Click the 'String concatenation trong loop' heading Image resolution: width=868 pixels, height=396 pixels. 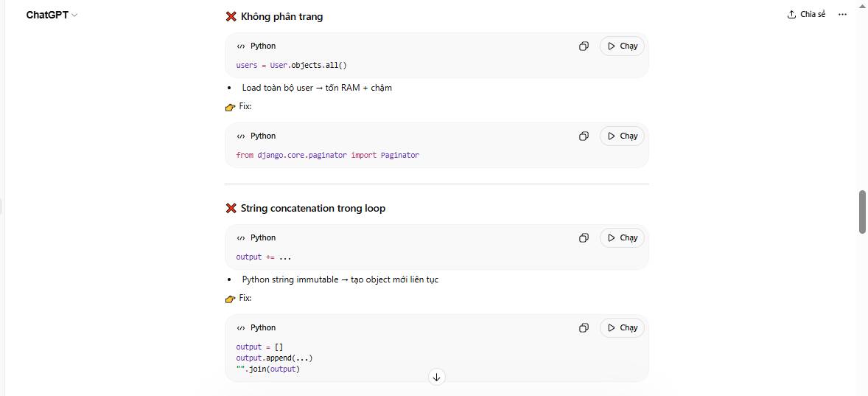(x=312, y=208)
